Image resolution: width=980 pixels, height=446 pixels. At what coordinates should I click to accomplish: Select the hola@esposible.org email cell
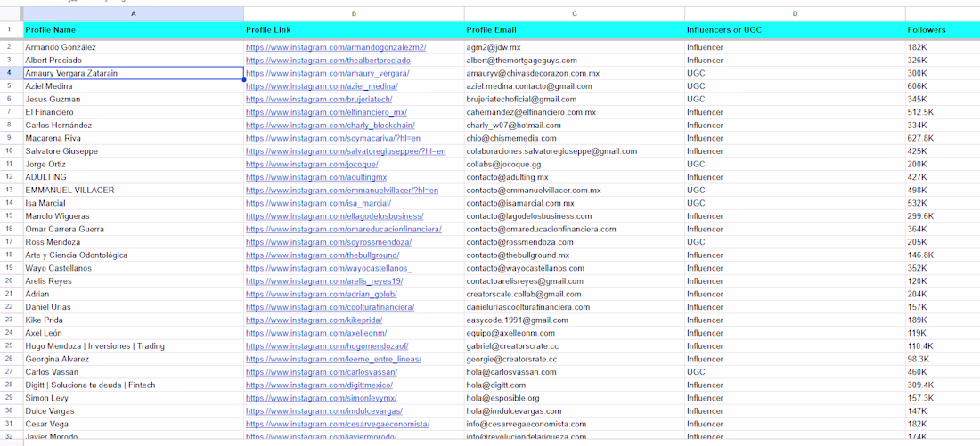tap(575, 398)
